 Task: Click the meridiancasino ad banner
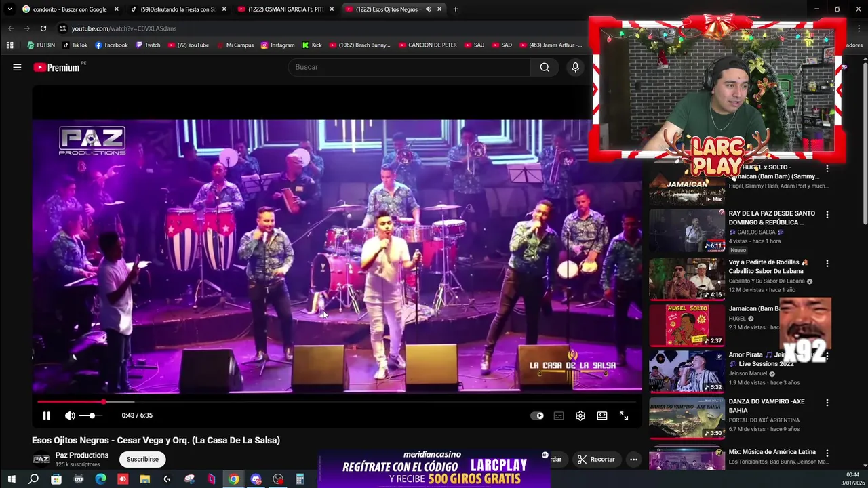pos(434,468)
